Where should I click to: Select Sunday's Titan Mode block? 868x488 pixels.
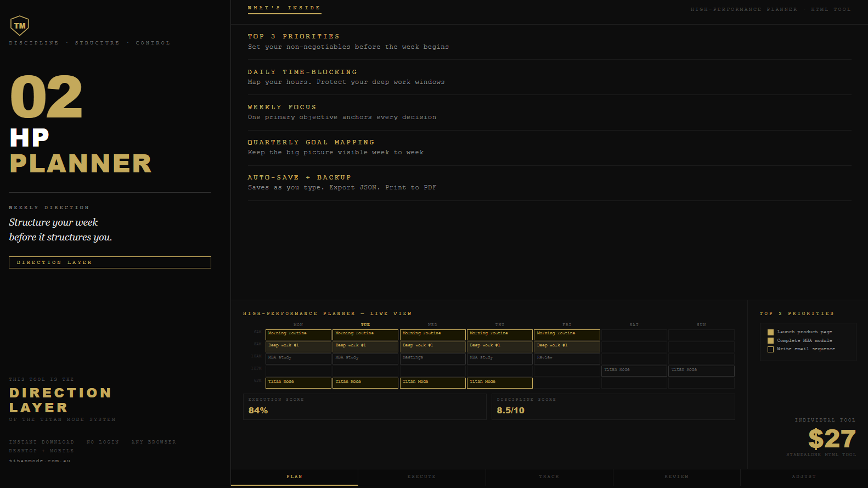coord(702,371)
